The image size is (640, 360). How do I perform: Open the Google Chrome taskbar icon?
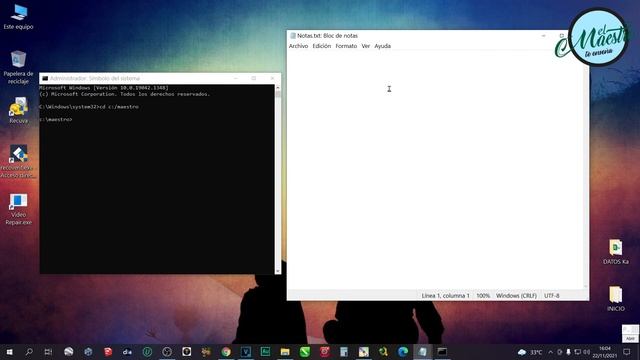(x=226, y=352)
